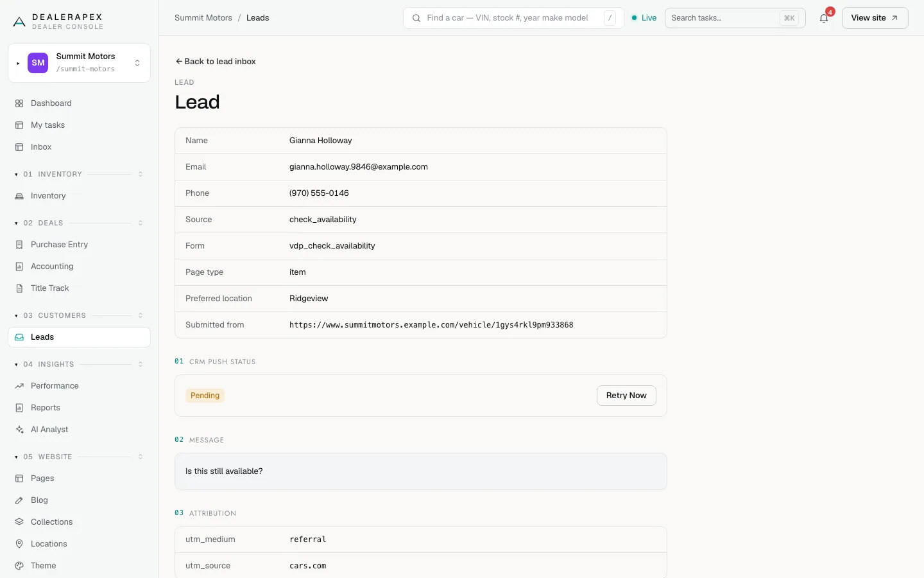Click the View site button
924x578 pixels.
pyautogui.click(x=875, y=18)
